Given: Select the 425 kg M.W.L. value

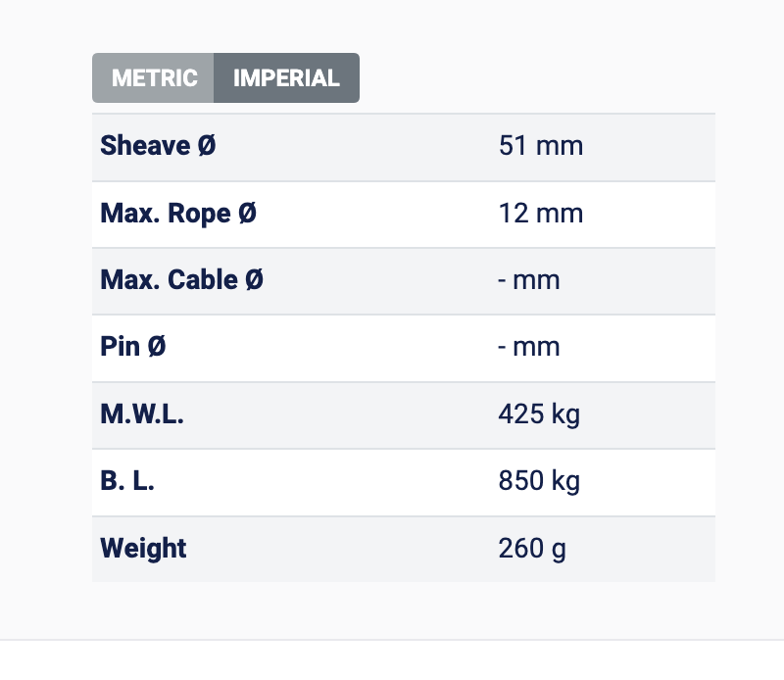Looking at the screenshot, I should [539, 414].
